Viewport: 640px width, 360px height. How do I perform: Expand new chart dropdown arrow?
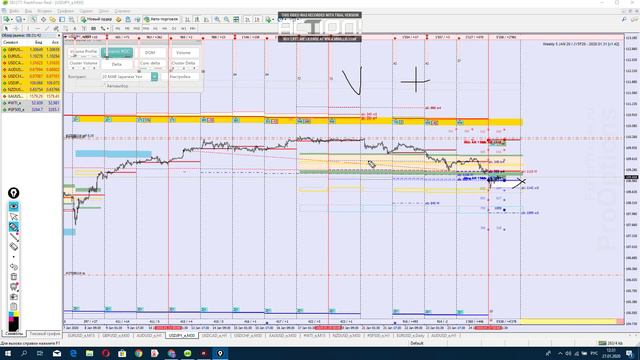(x=12, y=19)
